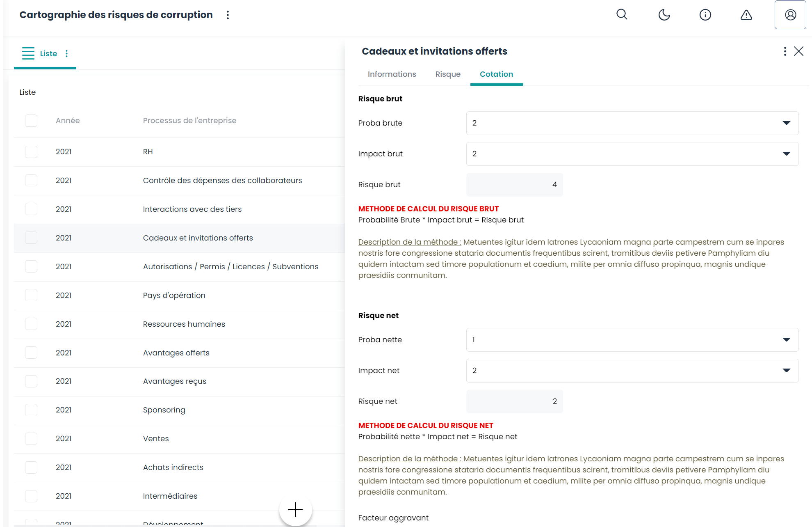
Task: Open the Impact brut dropdown
Action: (632, 154)
